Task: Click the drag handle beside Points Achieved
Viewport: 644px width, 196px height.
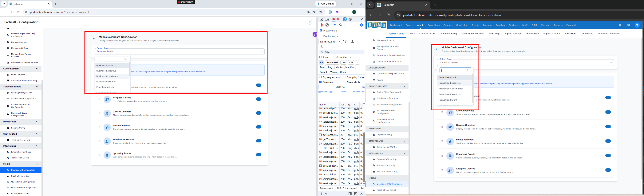Action: click(442, 141)
